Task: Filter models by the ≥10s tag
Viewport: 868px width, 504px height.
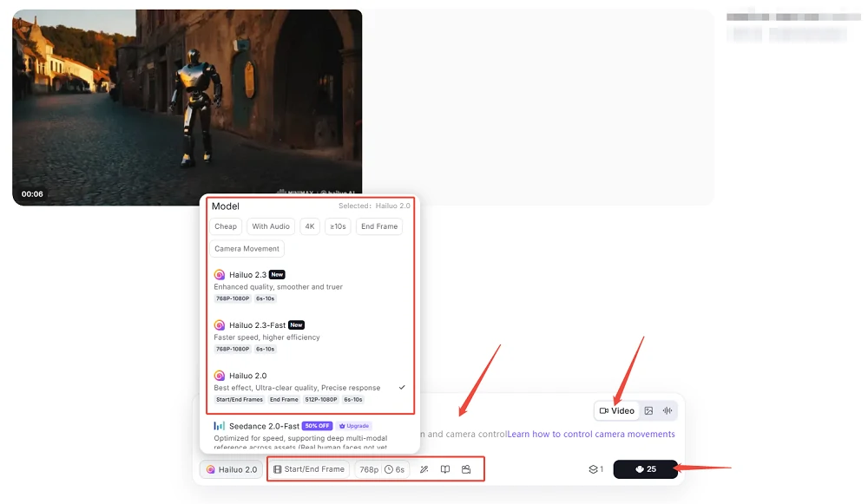Action: pos(338,226)
